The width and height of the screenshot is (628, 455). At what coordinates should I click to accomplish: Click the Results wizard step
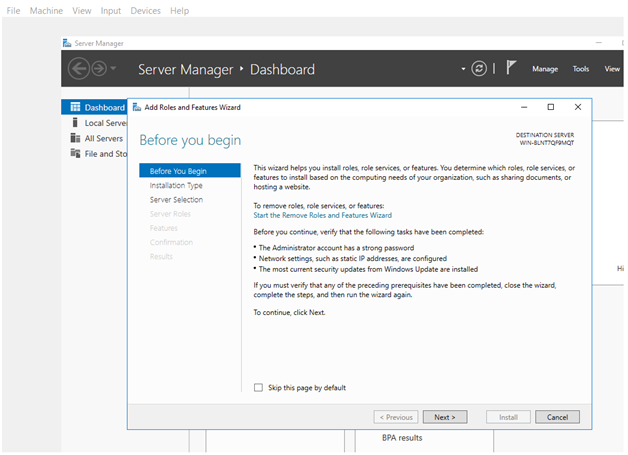coord(161,256)
